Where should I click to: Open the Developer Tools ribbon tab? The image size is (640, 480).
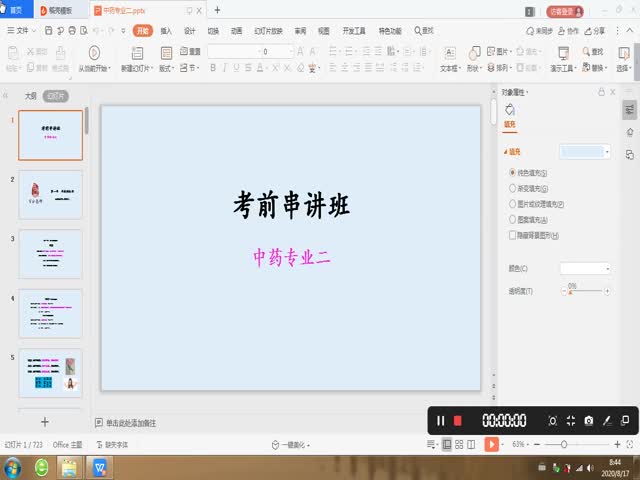(353, 31)
